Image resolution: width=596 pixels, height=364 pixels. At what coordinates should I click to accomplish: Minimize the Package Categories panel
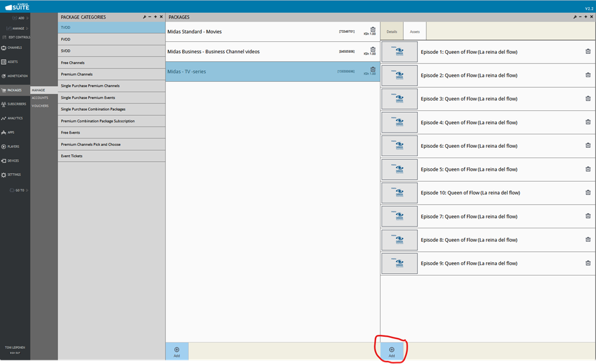tap(150, 17)
